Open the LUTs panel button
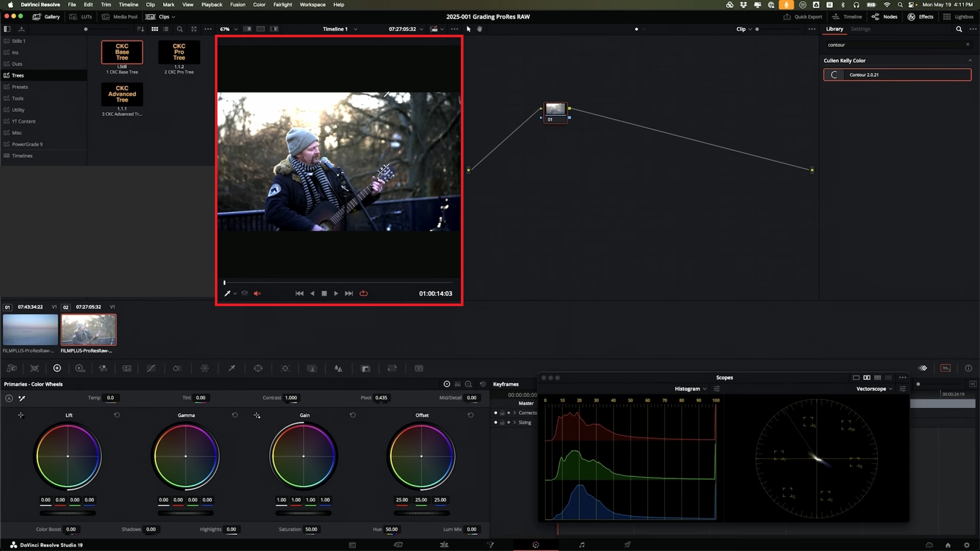The height and width of the screenshot is (551, 980). [81, 17]
